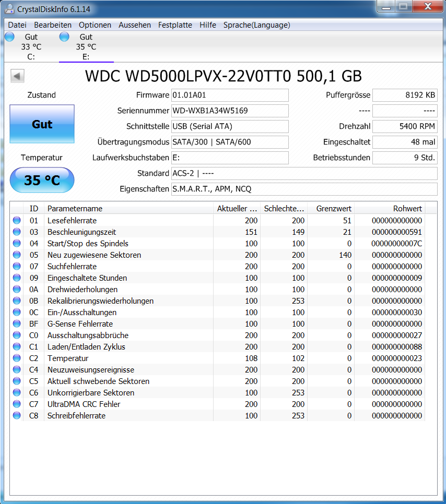Click the 35 °C temperature button

42,180
